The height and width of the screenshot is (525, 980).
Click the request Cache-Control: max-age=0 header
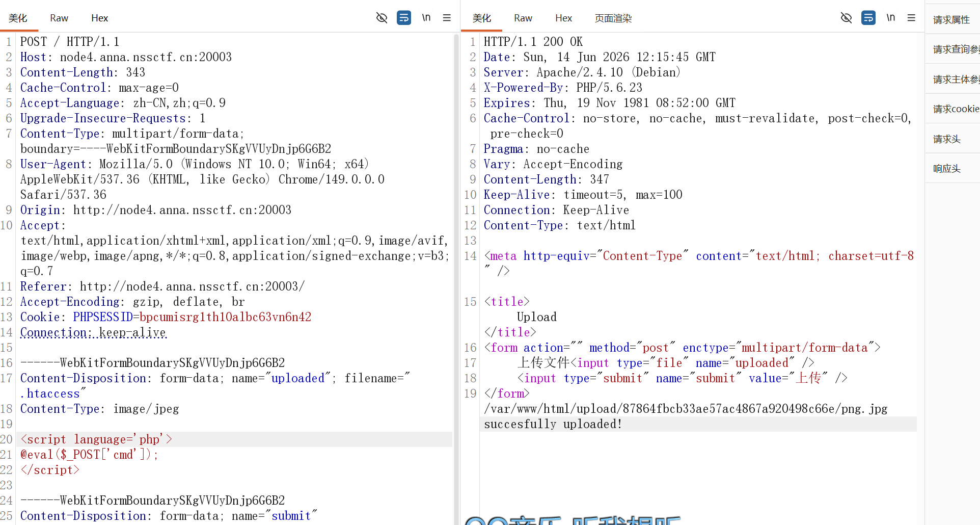click(100, 88)
